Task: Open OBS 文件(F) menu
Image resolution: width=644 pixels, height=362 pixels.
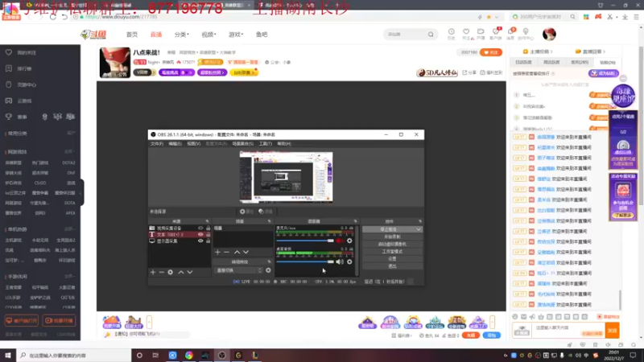Action: pyautogui.click(x=156, y=144)
